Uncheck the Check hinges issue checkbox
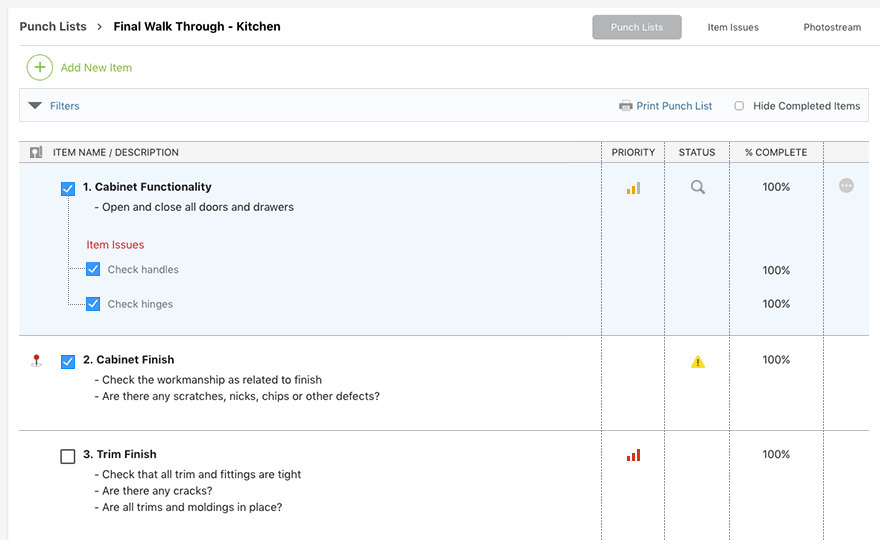 coord(93,304)
